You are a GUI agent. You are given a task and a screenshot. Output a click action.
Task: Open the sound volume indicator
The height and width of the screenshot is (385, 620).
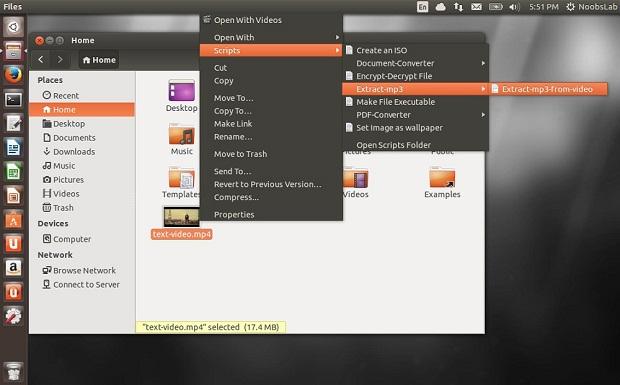point(514,7)
